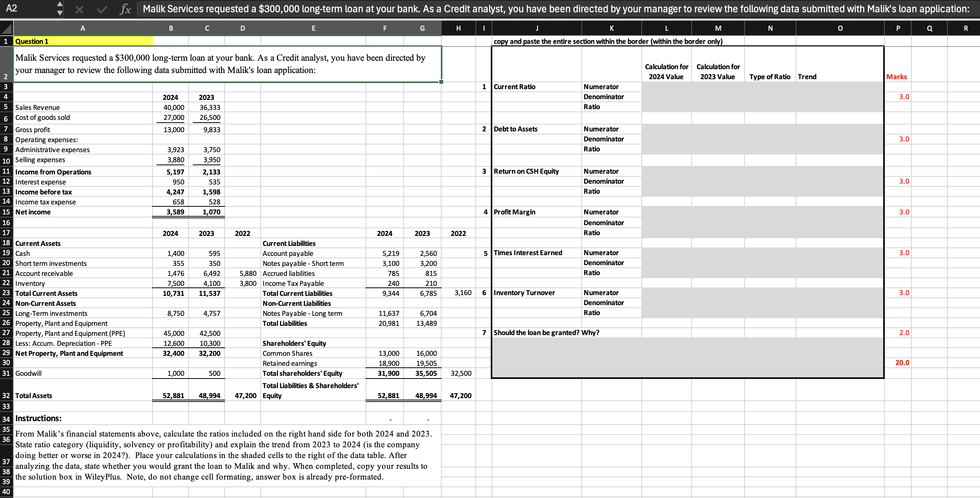Click inside the formula bar text
The width and height of the screenshot is (980, 498).
[307, 8]
